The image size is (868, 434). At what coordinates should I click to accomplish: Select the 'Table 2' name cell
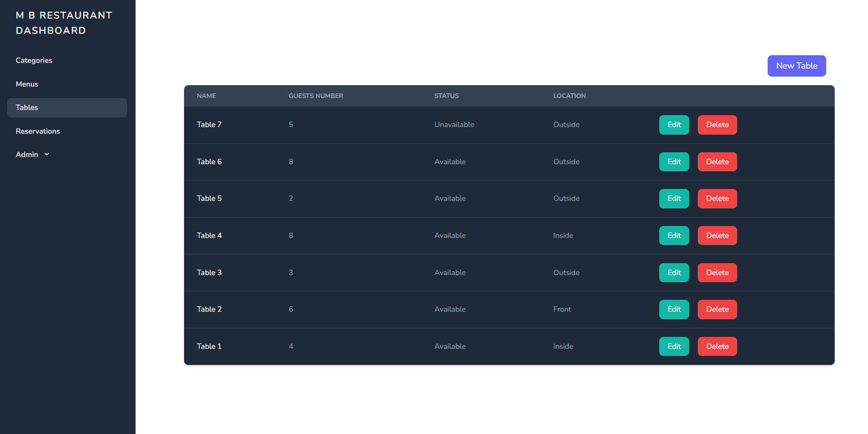click(x=209, y=309)
